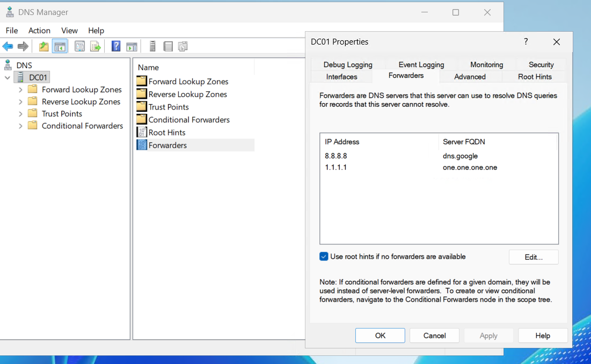Click the Export List toolbar icon
Screen dimensions: 591x364
click(x=96, y=46)
